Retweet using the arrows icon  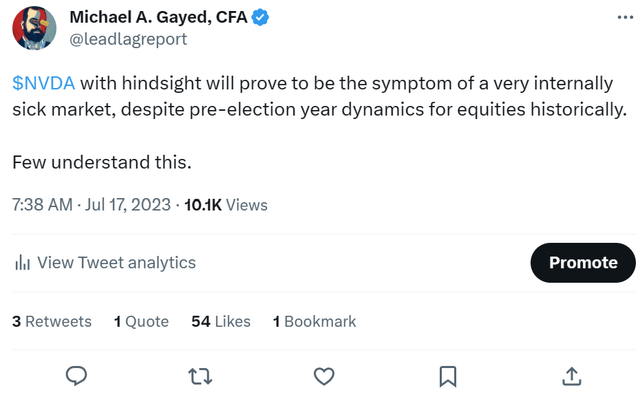(x=200, y=376)
